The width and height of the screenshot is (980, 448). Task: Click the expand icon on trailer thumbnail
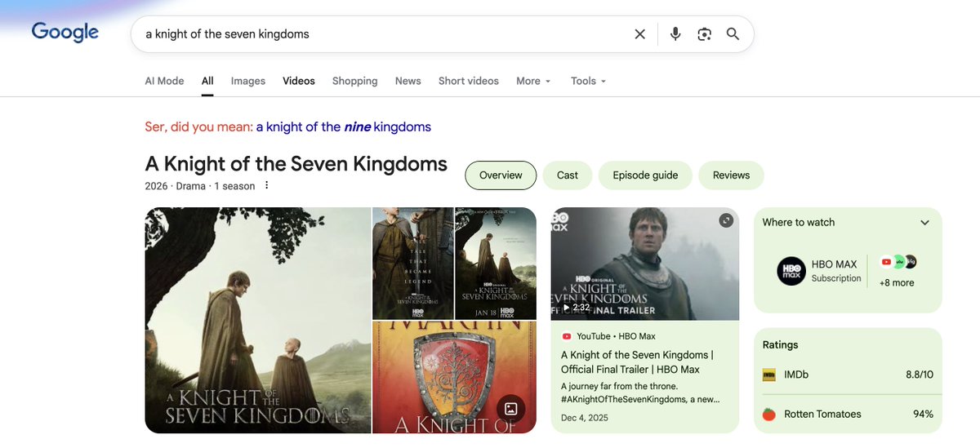(726, 220)
